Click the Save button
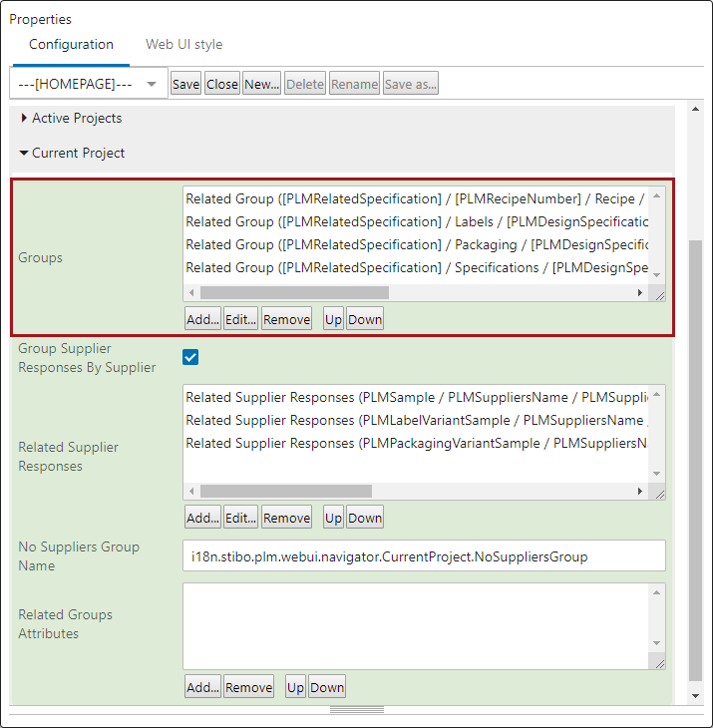The height and width of the screenshot is (728, 713). pyautogui.click(x=185, y=84)
